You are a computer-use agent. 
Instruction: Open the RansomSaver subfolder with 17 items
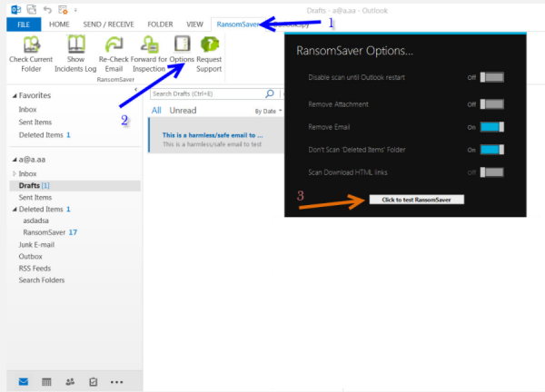click(x=50, y=232)
